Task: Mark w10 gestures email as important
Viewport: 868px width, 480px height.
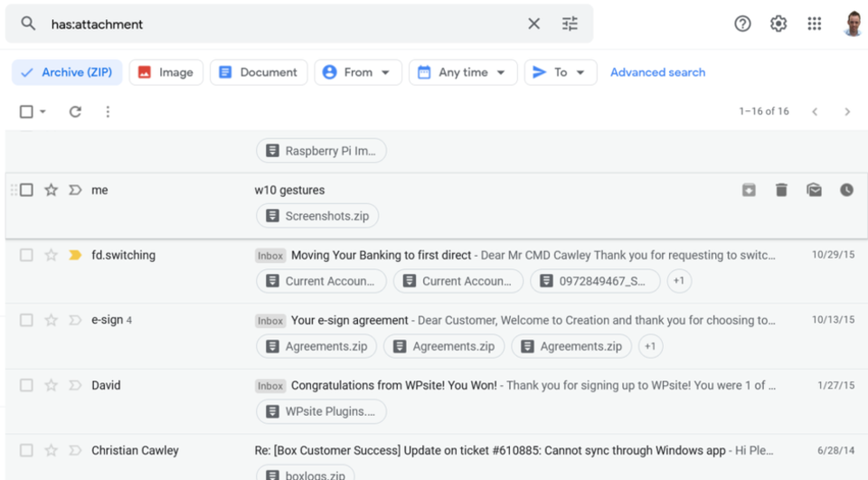Action: [75, 190]
